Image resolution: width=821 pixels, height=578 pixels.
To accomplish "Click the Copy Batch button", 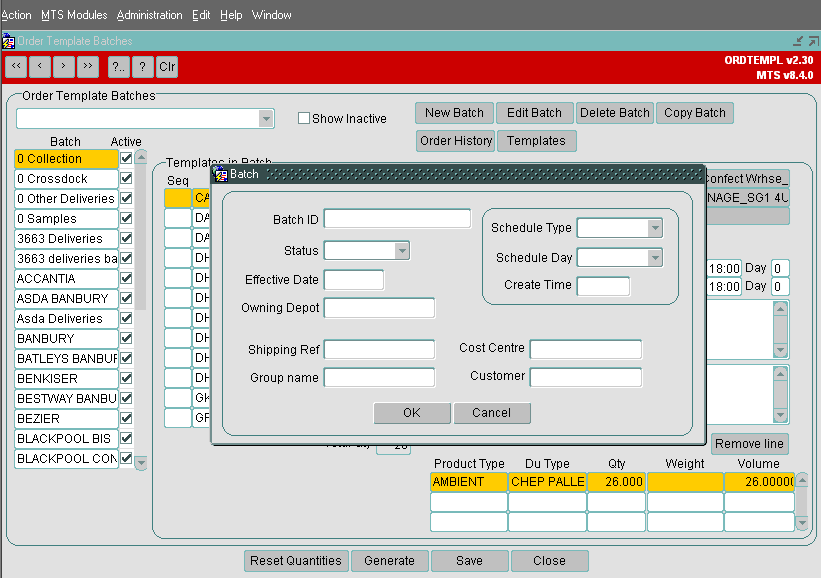I will (695, 113).
